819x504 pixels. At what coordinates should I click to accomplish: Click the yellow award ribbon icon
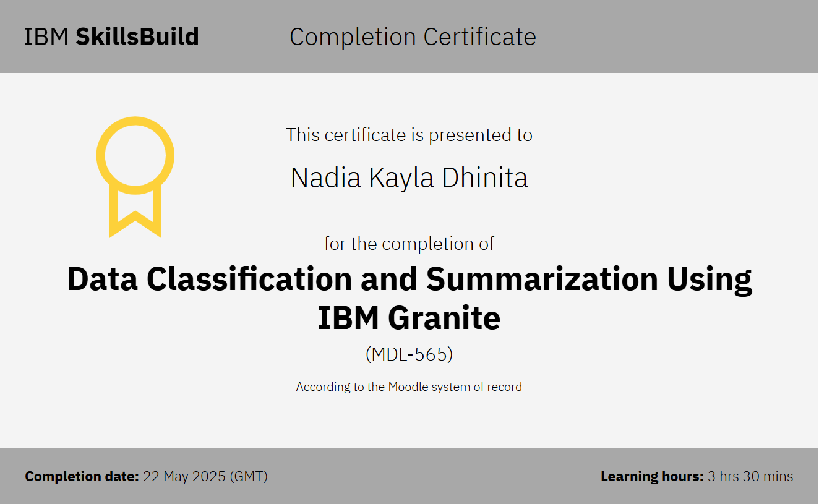coord(135,177)
